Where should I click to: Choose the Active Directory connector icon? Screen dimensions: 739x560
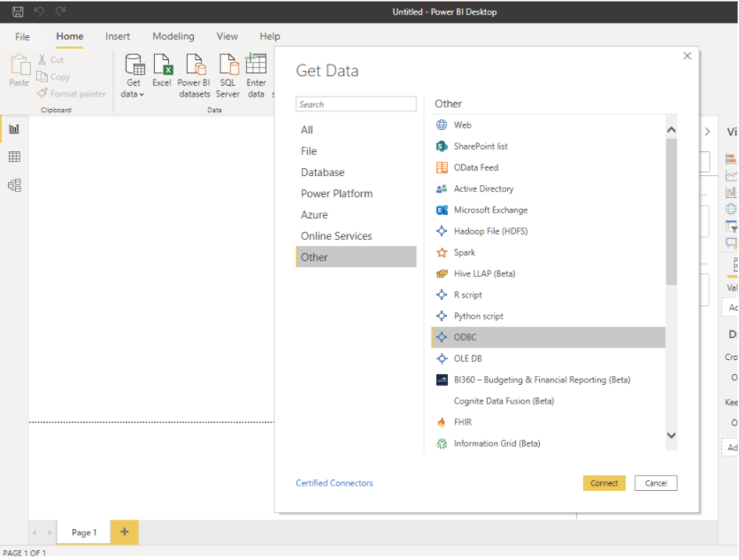coord(442,188)
